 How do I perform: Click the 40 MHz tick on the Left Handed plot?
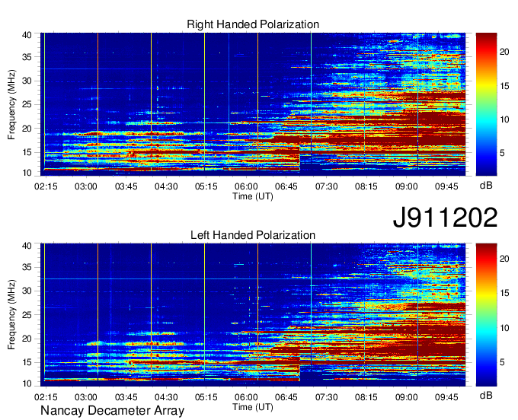[27, 246]
